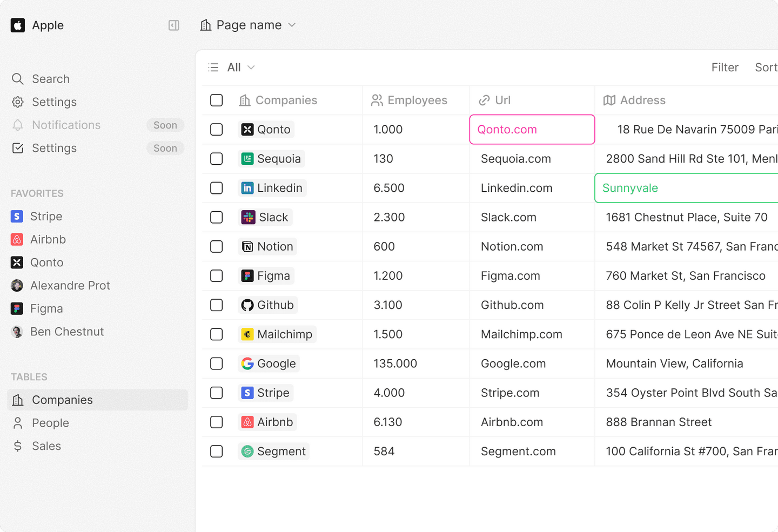
Task: Click the Settings gear icon
Action: tap(18, 102)
